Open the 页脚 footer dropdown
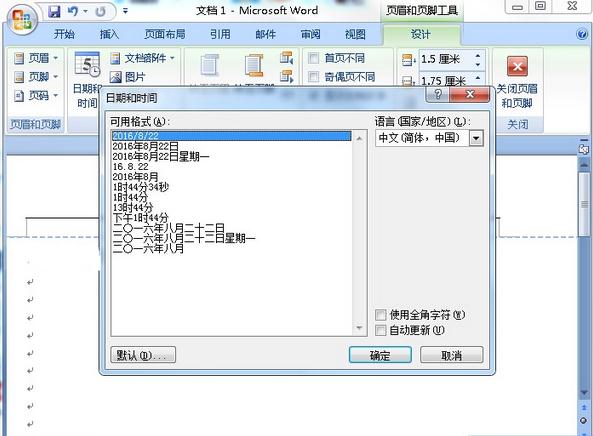Image resolution: width=593 pixels, height=436 pixels. coord(36,77)
